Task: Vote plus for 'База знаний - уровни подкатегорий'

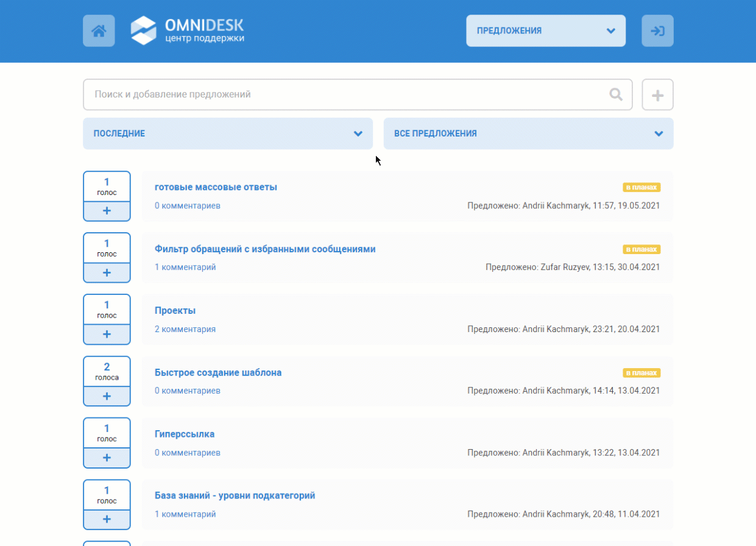Action: [107, 519]
